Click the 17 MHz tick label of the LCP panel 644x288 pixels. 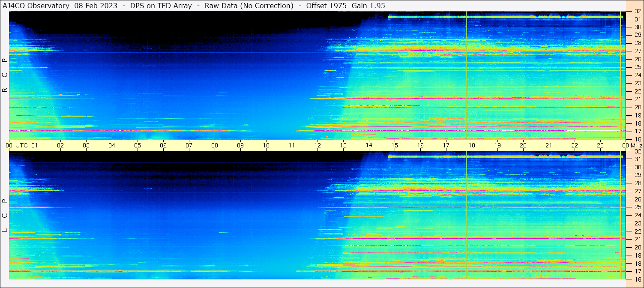[637, 271]
